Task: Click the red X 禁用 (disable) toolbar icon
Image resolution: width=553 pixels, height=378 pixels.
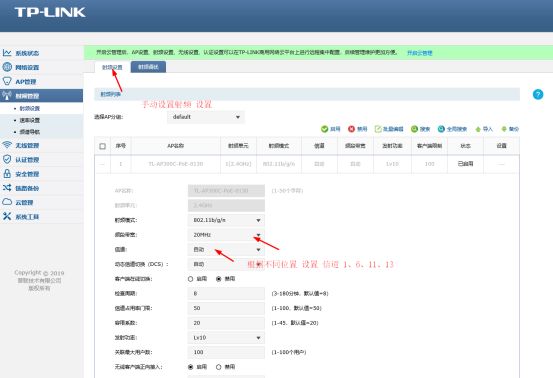Action: [351, 129]
